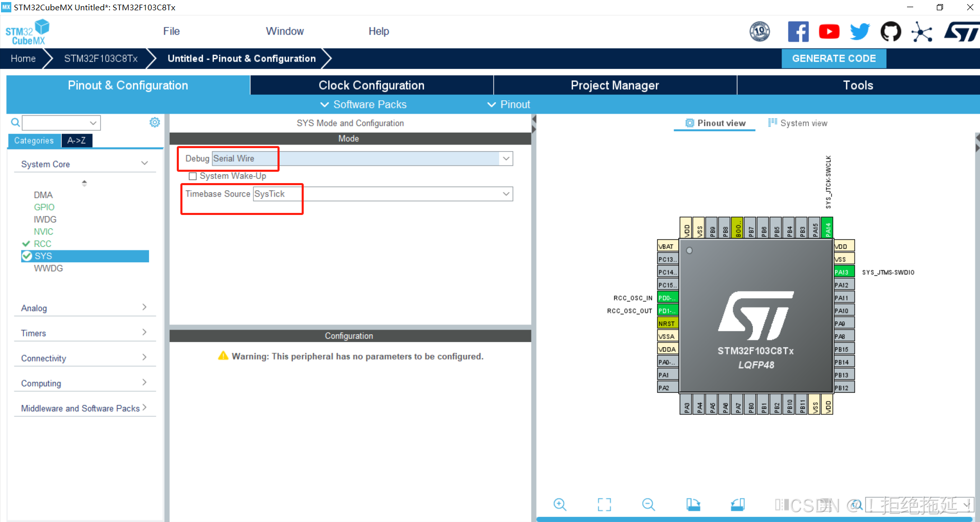Click the ST community network icon

pyautogui.click(x=921, y=32)
